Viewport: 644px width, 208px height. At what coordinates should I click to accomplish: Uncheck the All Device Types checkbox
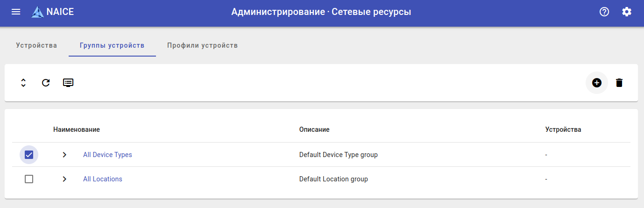29,155
